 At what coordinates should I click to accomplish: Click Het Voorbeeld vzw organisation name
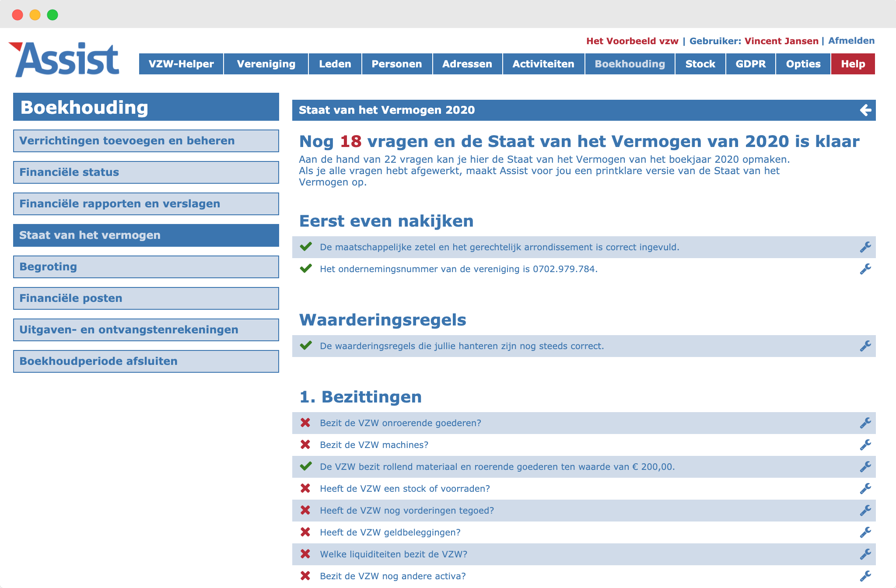[632, 41]
